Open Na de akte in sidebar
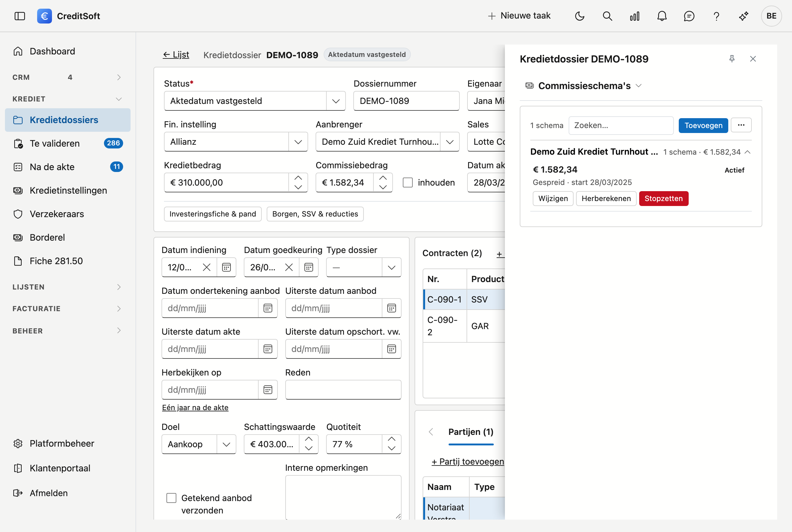The image size is (792, 532). click(68, 167)
